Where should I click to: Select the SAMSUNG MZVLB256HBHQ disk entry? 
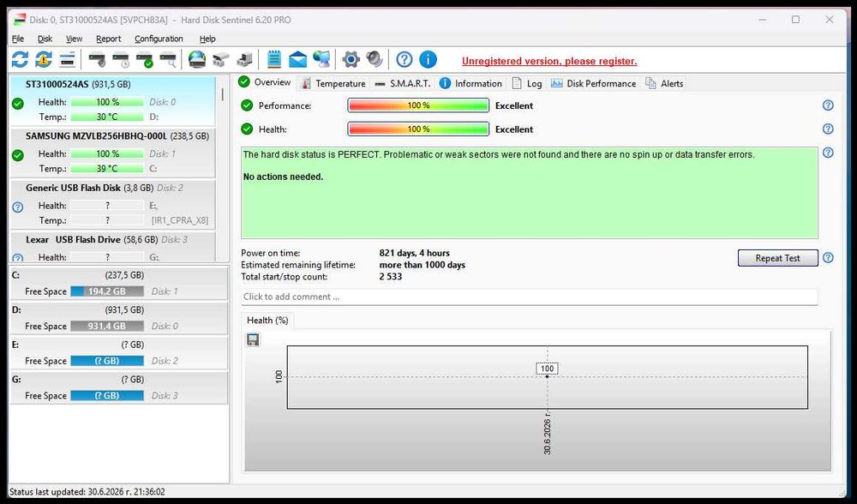(112, 153)
